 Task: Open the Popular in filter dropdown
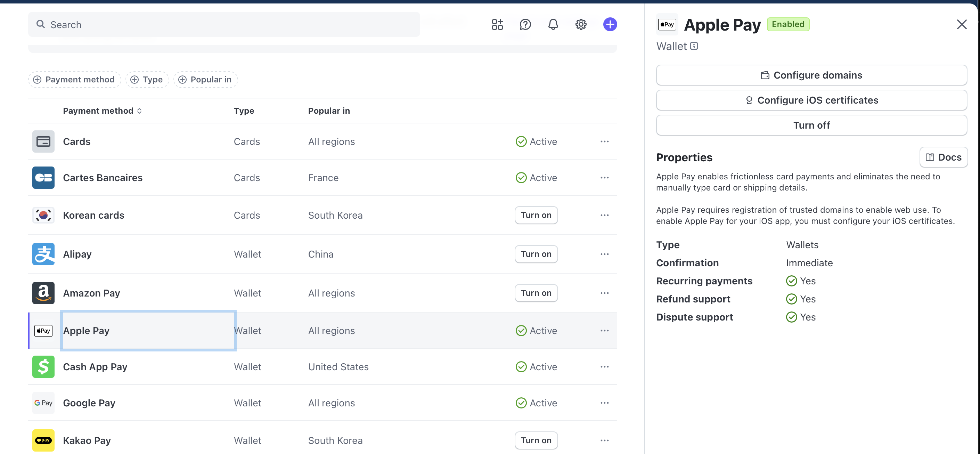point(205,80)
